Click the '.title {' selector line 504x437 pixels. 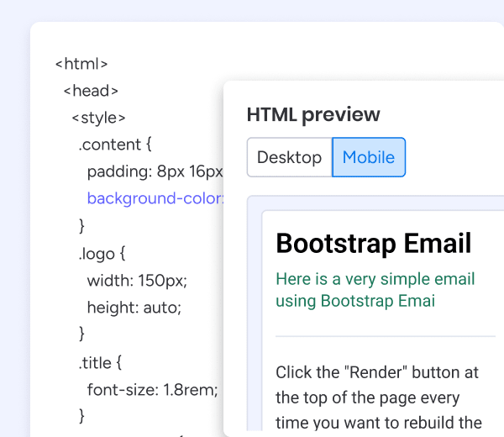pos(101,363)
